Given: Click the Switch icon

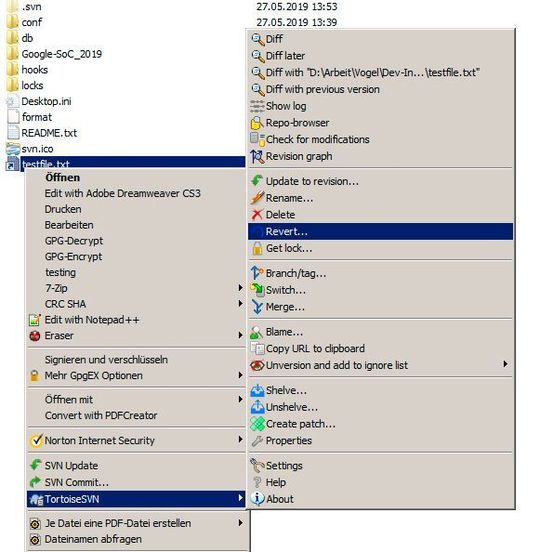Looking at the screenshot, I should coord(257,290).
